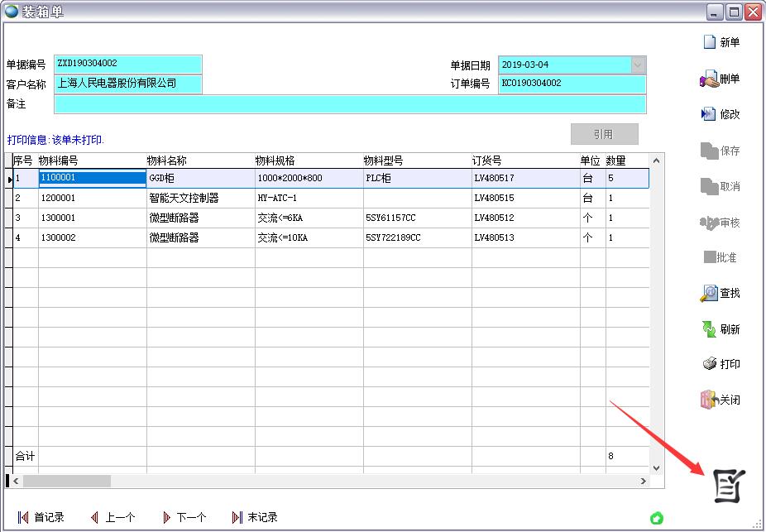Image resolution: width=766 pixels, height=532 pixels.
Task: Click the 新单 (new document) icon
Action: [x=709, y=42]
